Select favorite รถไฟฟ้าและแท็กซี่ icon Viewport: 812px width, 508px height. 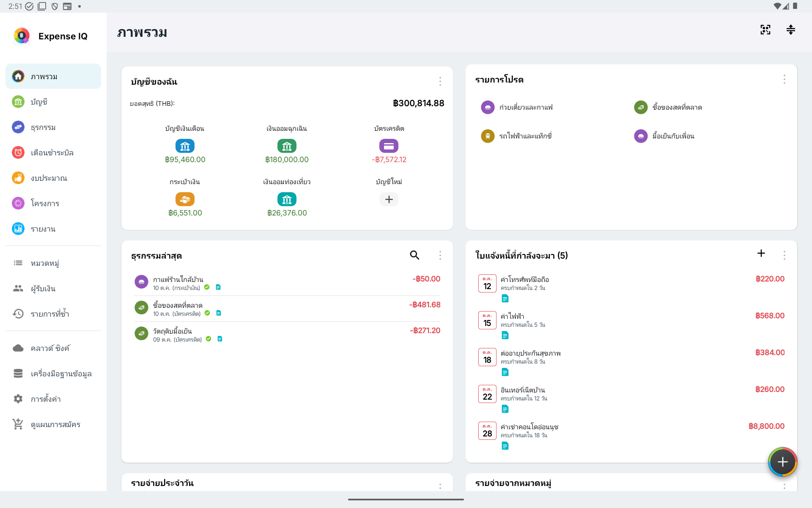488,136
